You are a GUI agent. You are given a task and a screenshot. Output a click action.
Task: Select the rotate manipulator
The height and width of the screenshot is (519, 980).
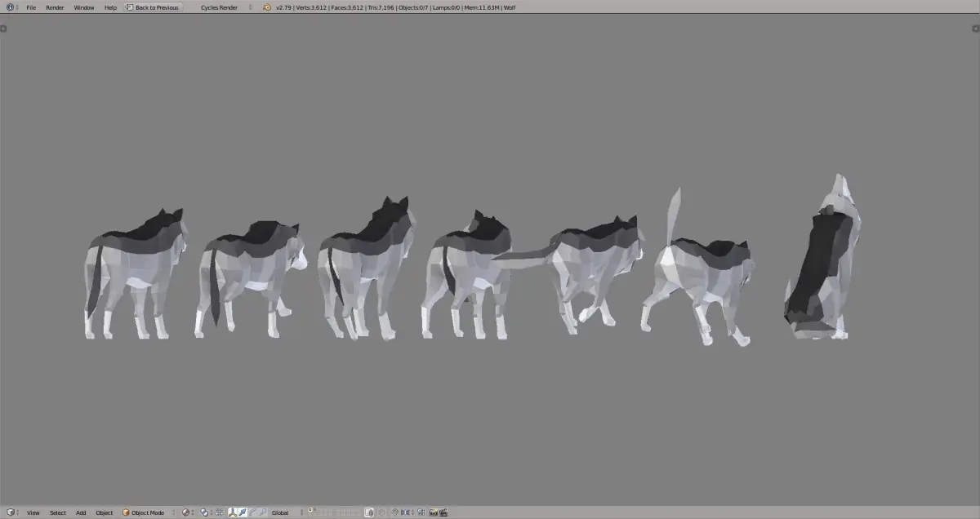click(x=252, y=512)
